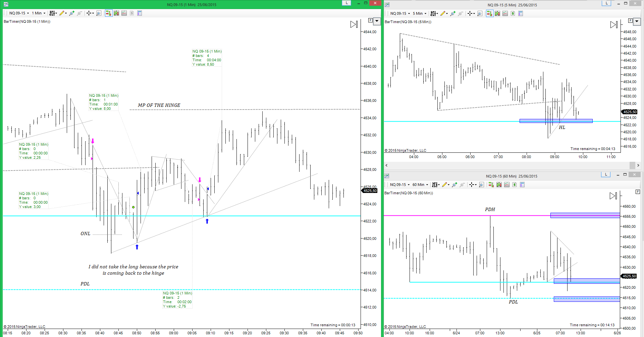This screenshot has height=337, width=644.
Task: Open Properties icon in 60 Min chart
Action: pyautogui.click(x=522, y=185)
